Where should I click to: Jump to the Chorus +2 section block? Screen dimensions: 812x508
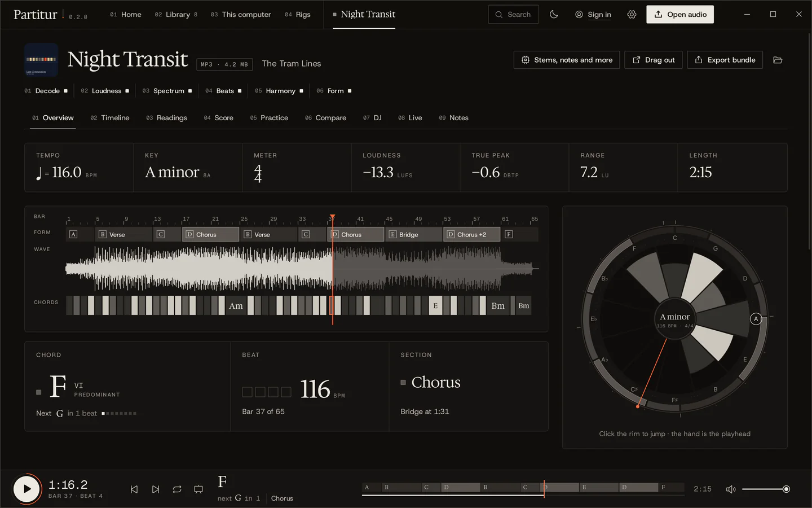point(472,234)
